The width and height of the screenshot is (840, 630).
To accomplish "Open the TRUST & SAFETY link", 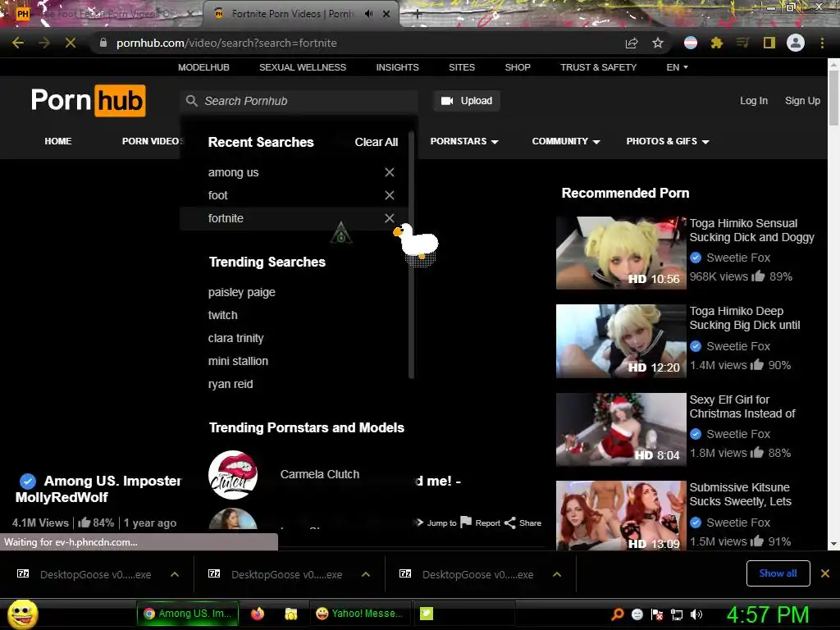I will point(598,67).
